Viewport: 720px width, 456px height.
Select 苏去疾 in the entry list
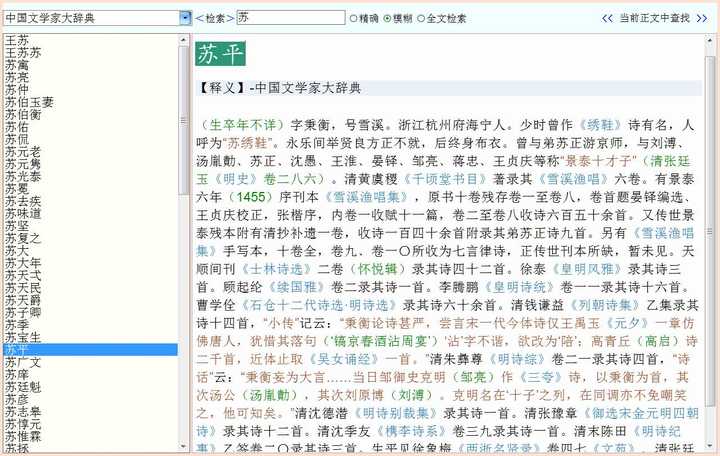tap(23, 201)
